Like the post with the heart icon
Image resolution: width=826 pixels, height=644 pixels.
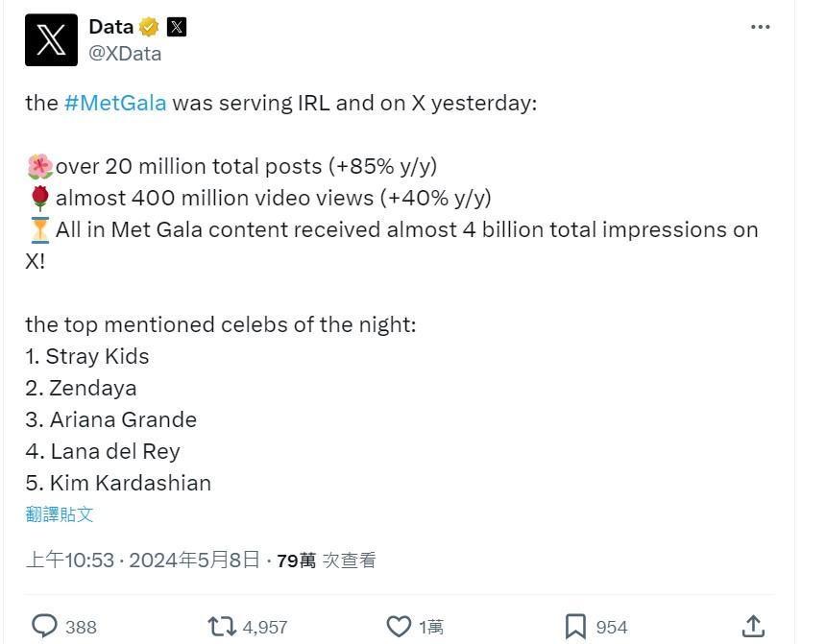coord(399,627)
